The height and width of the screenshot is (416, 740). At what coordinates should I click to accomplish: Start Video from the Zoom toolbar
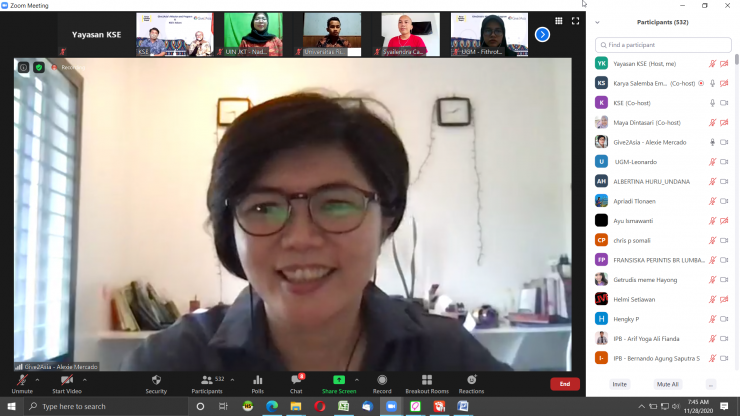point(67,384)
